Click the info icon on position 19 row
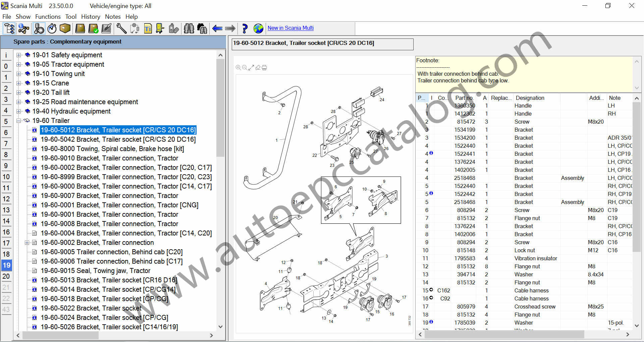Image resolution: width=644 pixels, height=342 pixels. tap(431, 322)
